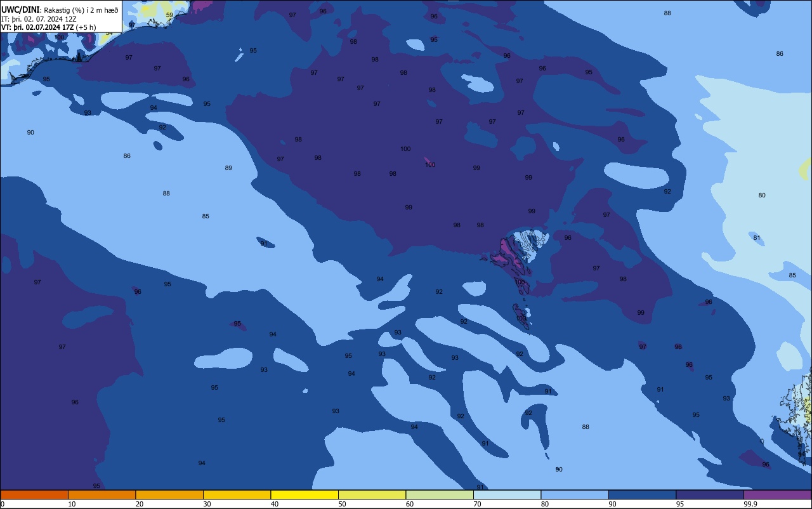The image size is (812, 509).
Task: Click the legend tick label '70'
Action: [x=477, y=504]
